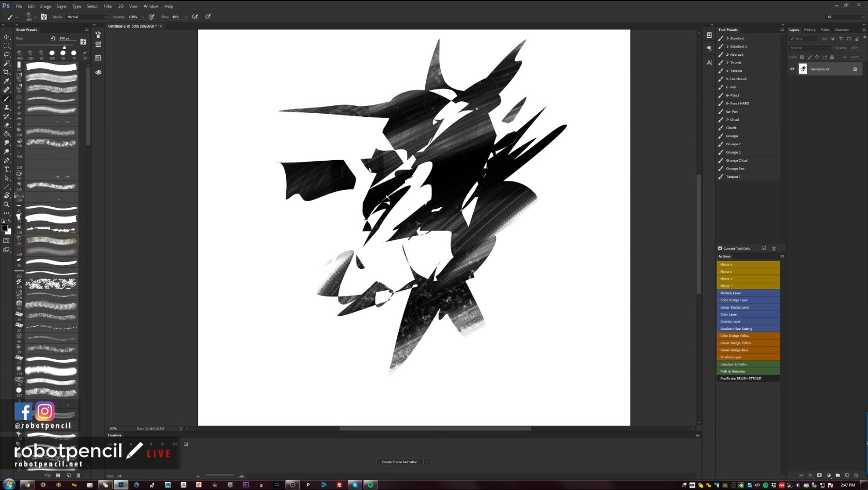Select the Zoom tool
Viewport: 868px width, 490px height.
(7, 204)
